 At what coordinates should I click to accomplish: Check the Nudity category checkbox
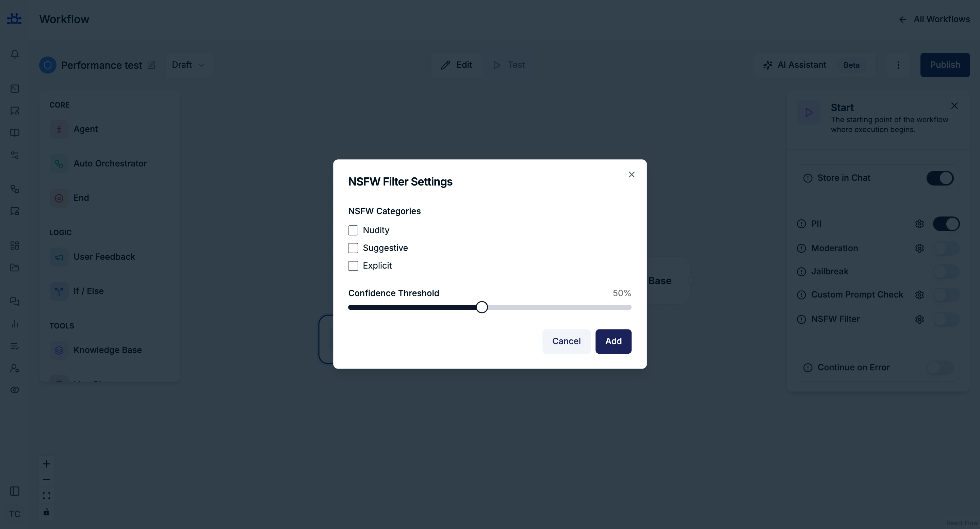click(x=353, y=230)
